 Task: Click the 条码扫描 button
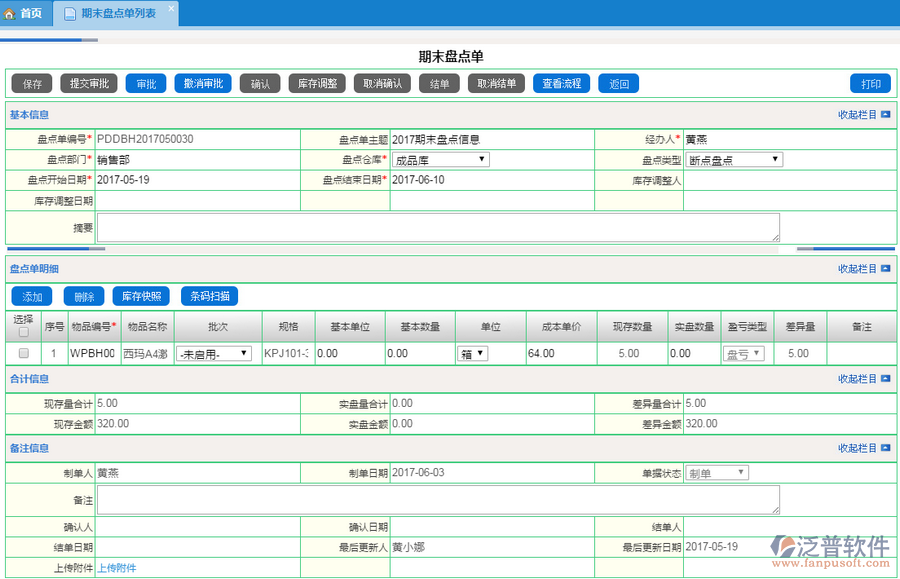(209, 296)
